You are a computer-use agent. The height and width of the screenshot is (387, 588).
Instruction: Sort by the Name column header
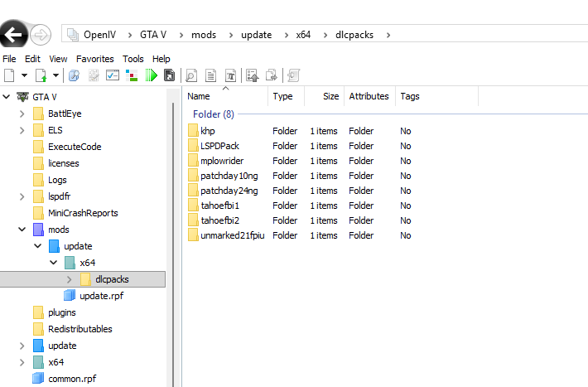[225, 96]
